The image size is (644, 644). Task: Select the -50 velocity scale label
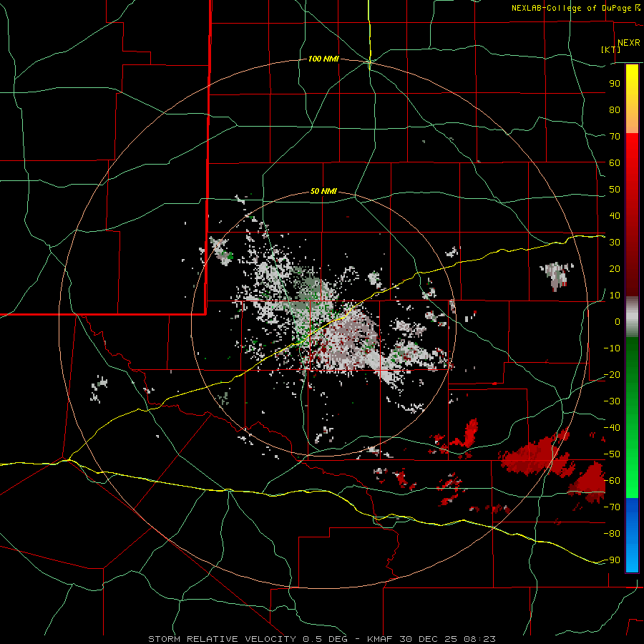(x=612, y=454)
